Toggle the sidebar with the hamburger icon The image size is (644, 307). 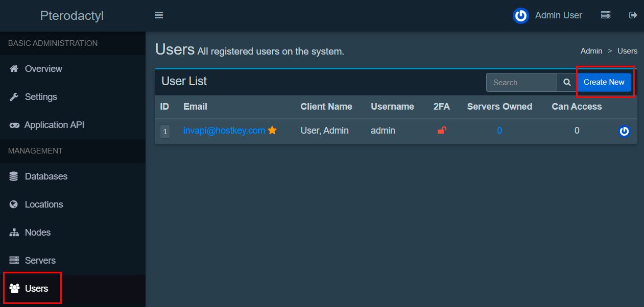click(x=159, y=15)
